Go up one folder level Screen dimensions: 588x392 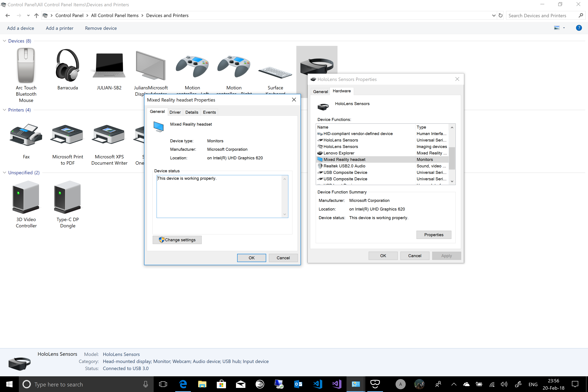point(36,15)
